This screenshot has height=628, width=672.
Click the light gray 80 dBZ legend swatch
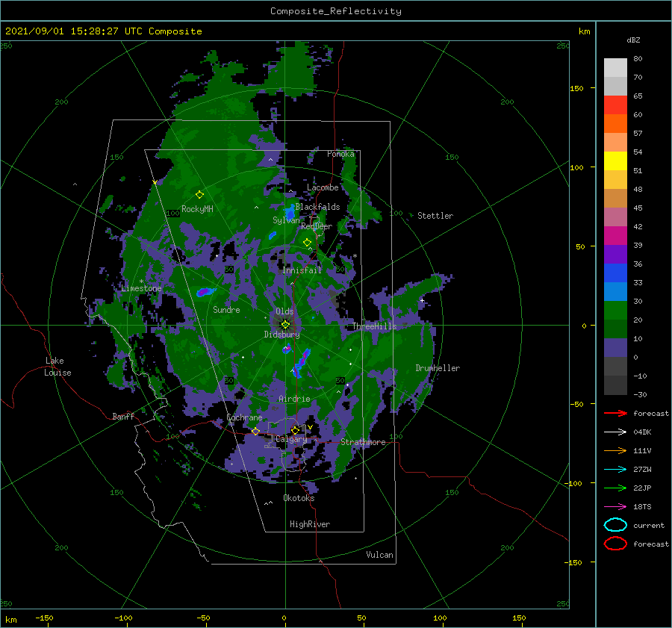pos(615,67)
